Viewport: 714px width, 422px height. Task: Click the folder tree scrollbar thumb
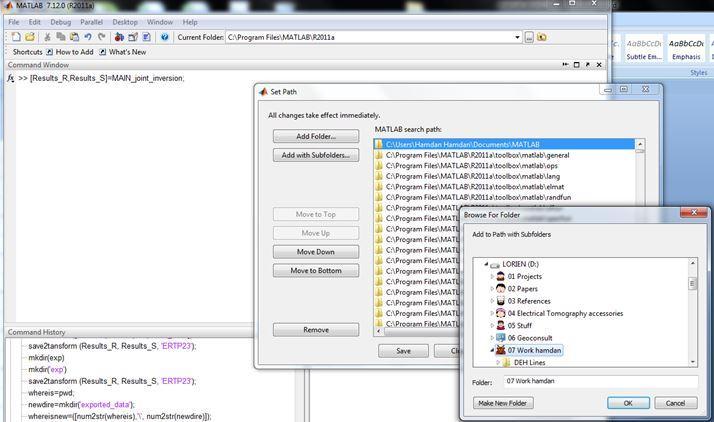click(x=693, y=284)
